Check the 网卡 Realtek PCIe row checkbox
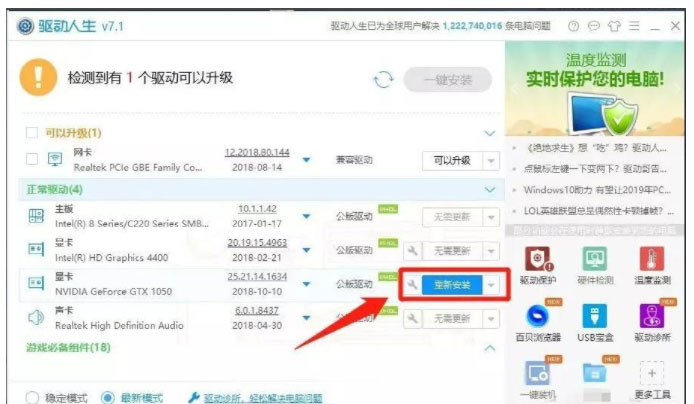Viewport: 694px width, 404px height. tap(32, 159)
